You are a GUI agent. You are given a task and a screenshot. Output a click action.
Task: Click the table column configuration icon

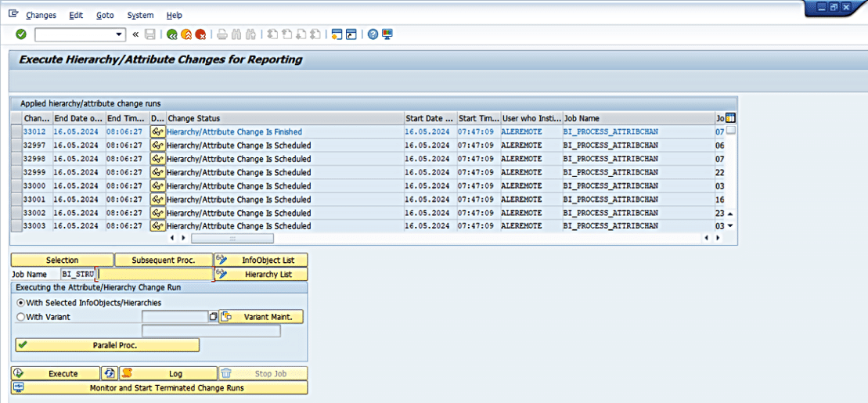click(730, 118)
